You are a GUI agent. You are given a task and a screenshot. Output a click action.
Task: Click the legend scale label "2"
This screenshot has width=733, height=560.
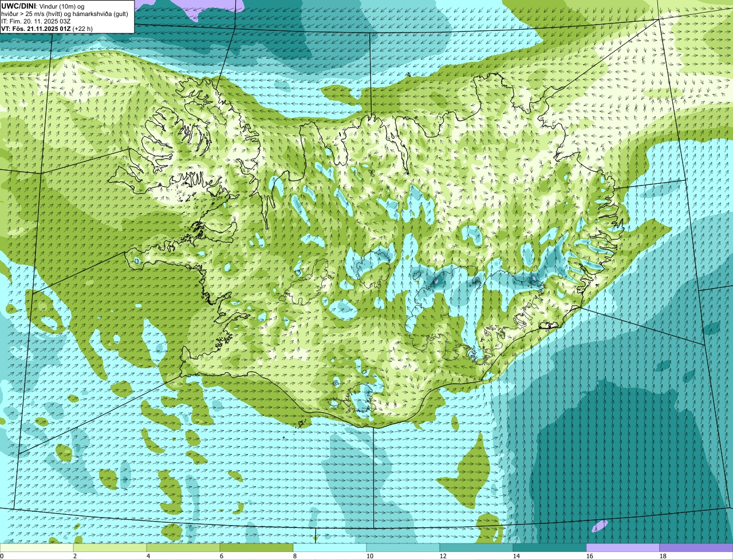tap(75, 556)
